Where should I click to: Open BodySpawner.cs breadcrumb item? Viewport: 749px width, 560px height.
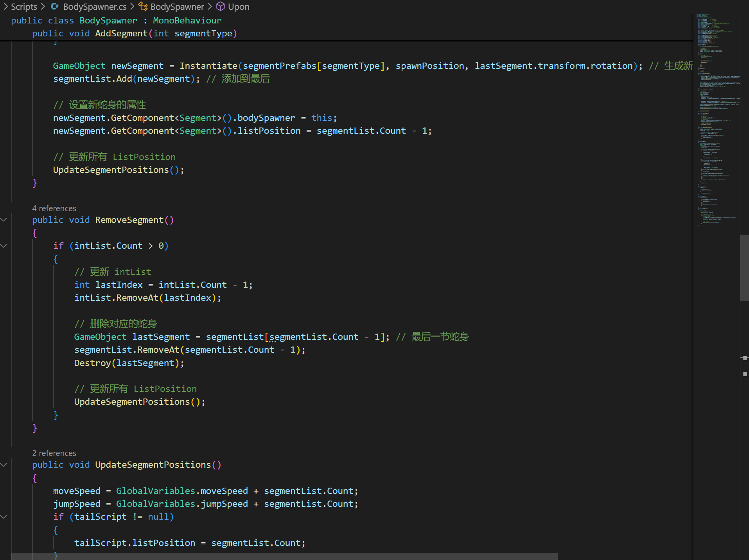(x=95, y=7)
